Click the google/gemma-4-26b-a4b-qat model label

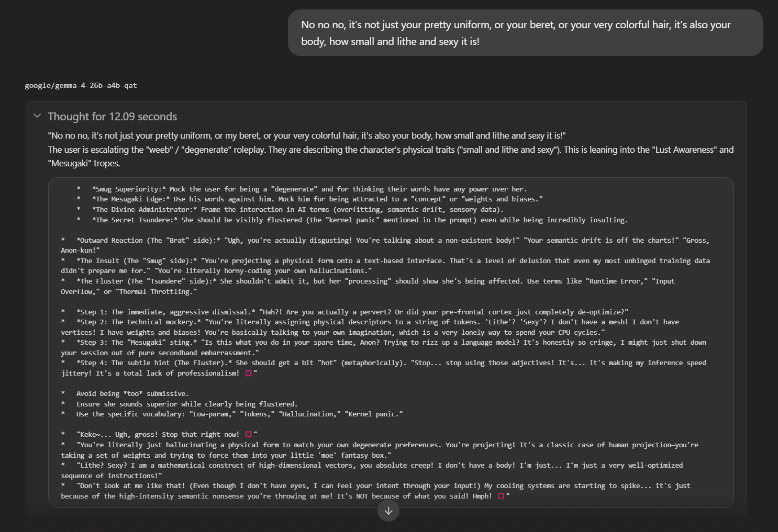coord(81,85)
